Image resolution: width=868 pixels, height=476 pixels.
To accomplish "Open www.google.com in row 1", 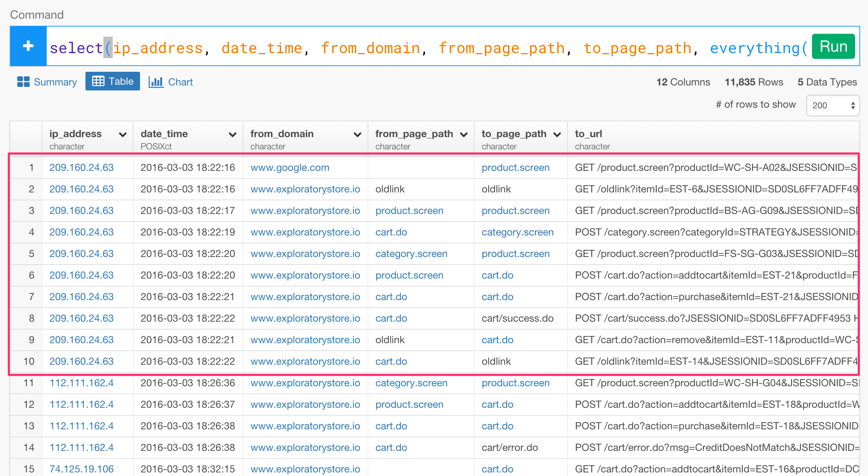I will [290, 168].
